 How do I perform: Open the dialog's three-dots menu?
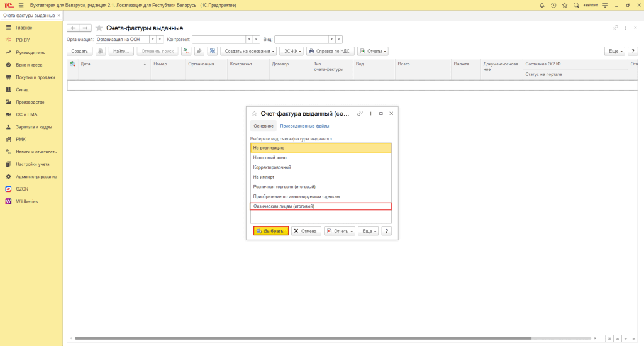[x=370, y=113]
